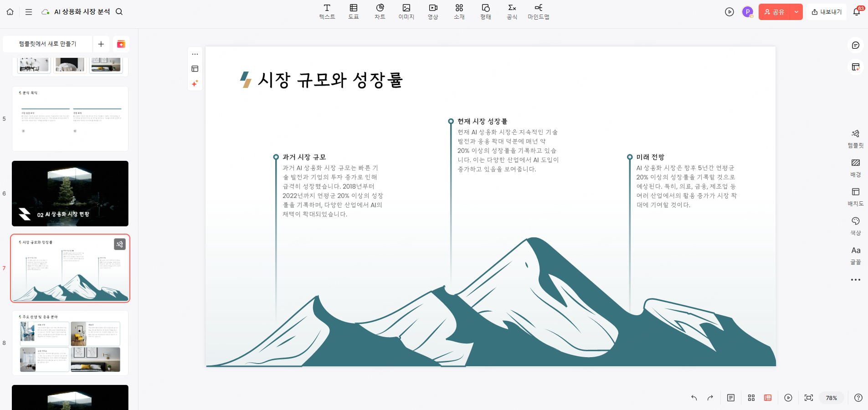Export the presentation with 내보내기

click(827, 12)
